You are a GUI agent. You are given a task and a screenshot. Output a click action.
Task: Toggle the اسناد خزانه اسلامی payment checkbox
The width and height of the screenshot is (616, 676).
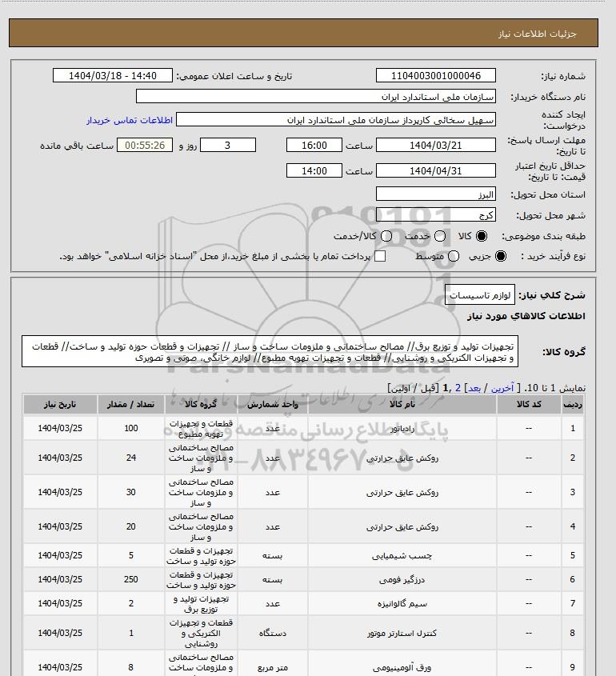click(380, 256)
